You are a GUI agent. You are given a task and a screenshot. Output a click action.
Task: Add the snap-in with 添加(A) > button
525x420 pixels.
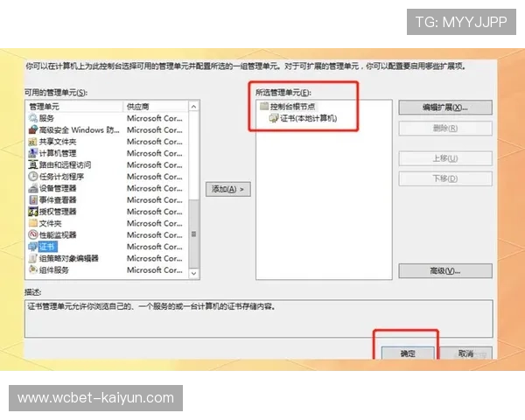coord(228,189)
